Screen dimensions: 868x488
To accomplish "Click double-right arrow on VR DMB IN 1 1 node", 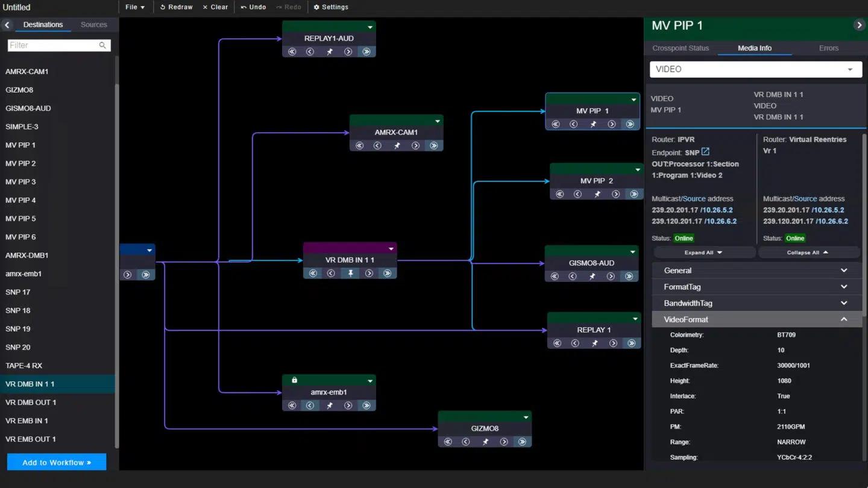I will click(388, 273).
